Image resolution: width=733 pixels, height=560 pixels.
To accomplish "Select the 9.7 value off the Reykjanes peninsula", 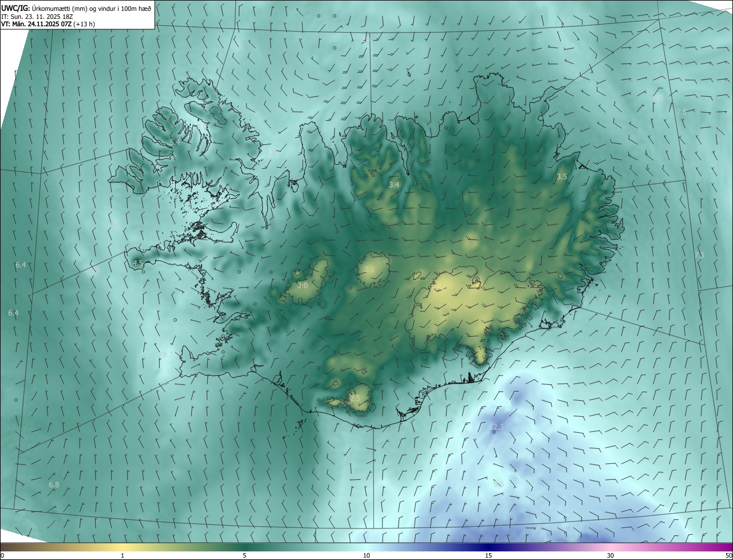I will pyautogui.click(x=167, y=355).
